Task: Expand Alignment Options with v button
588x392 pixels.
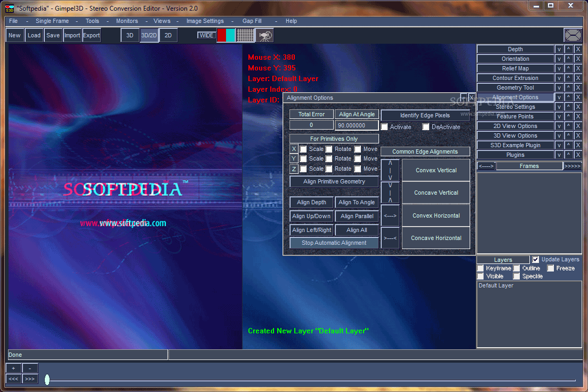Action: coord(559,97)
